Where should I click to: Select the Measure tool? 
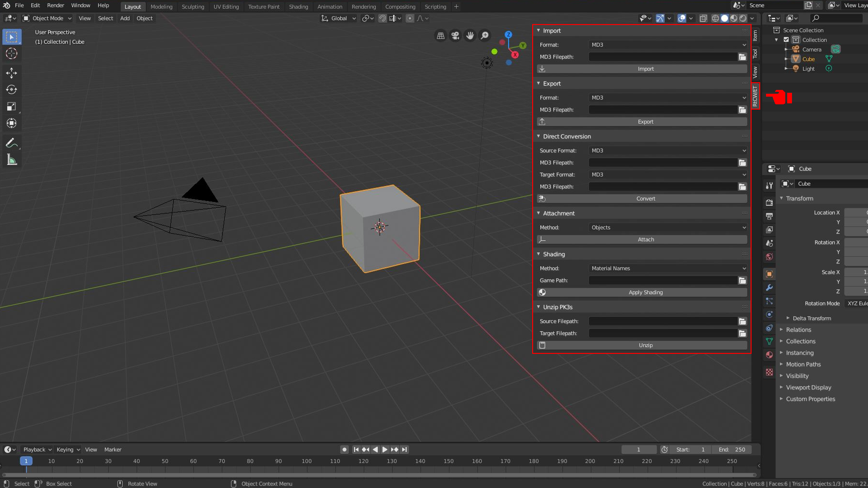[x=12, y=160]
